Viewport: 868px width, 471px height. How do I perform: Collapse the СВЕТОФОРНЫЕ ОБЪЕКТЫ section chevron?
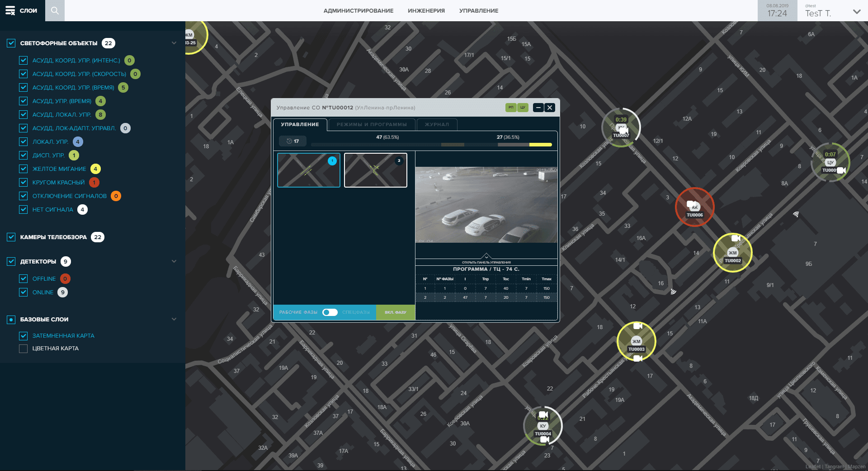pos(174,43)
